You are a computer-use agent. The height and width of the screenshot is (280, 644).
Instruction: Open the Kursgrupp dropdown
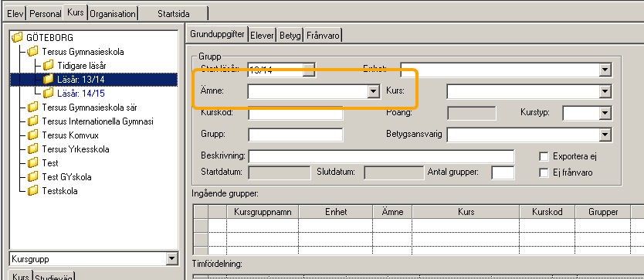(171, 259)
